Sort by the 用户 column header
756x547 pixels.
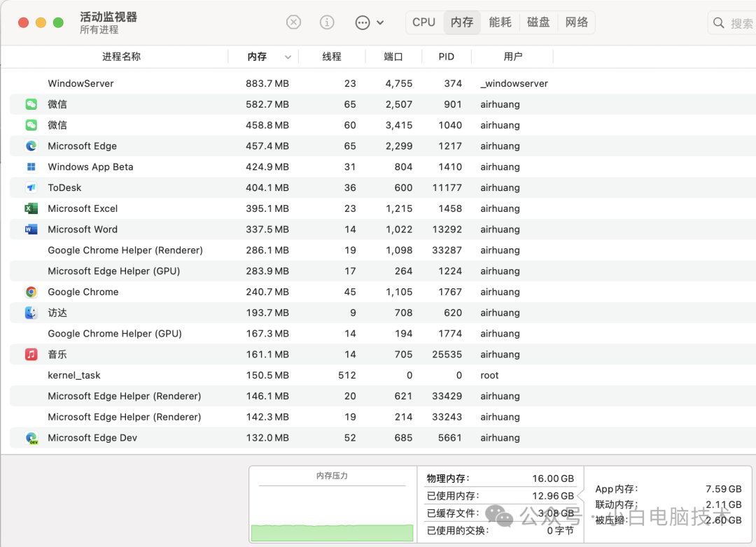pyautogui.click(x=512, y=57)
